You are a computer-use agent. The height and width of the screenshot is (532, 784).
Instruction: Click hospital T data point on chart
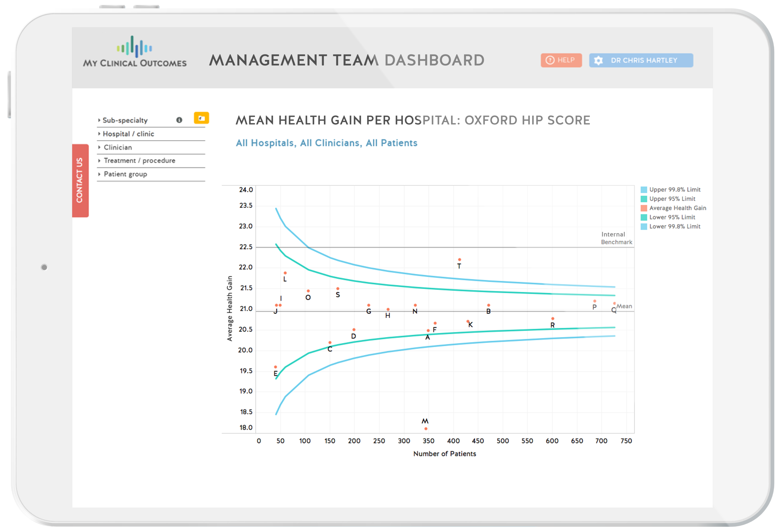tap(459, 260)
